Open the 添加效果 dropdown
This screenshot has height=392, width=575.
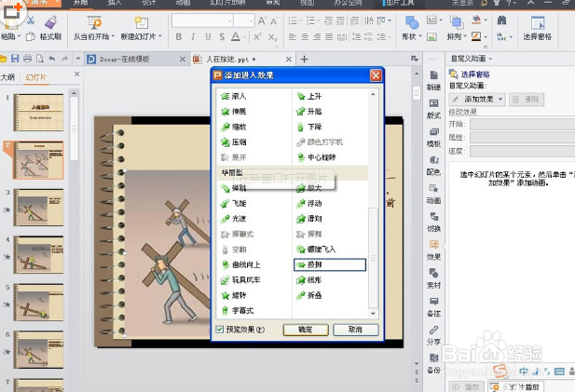[x=477, y=100]
